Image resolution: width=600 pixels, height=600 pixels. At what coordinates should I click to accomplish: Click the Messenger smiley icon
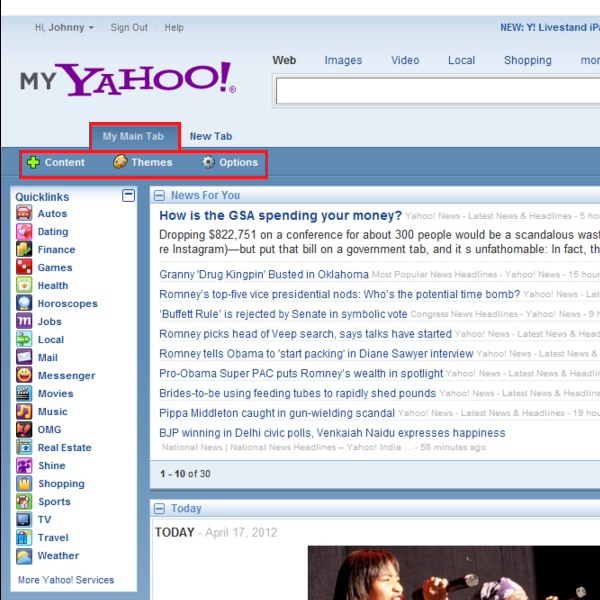24,375
